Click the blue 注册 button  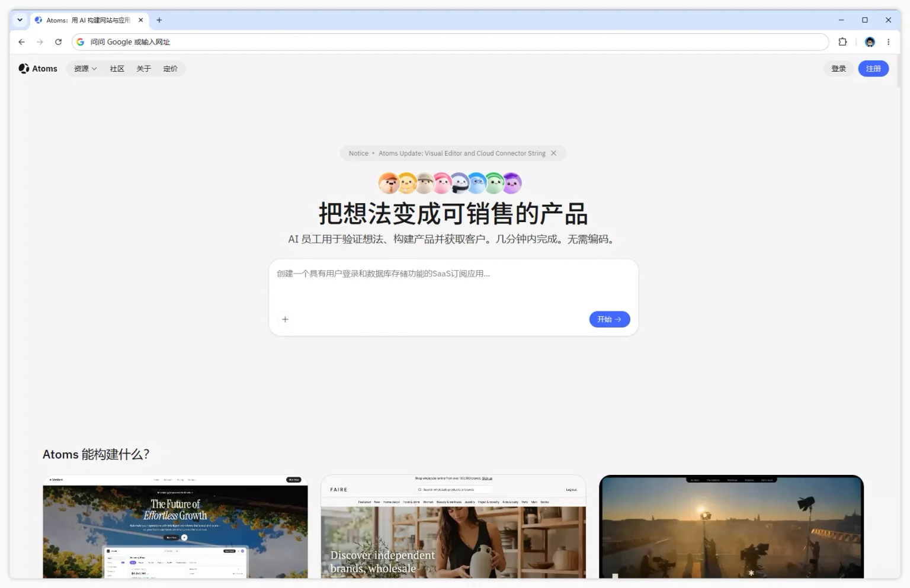(873, 69)
